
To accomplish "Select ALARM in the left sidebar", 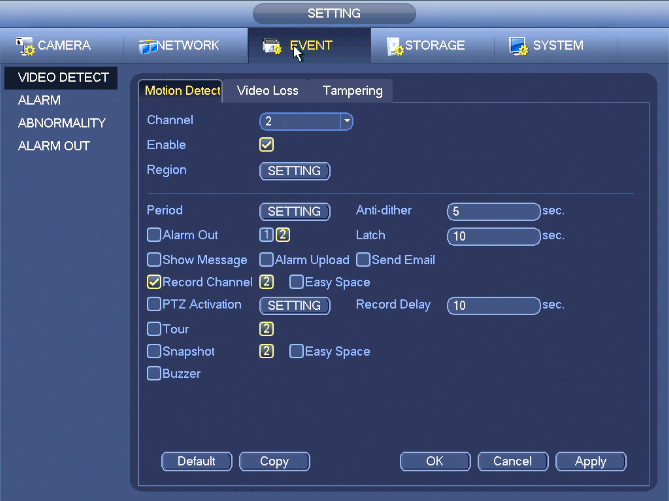I will click(x=39, y=100).
